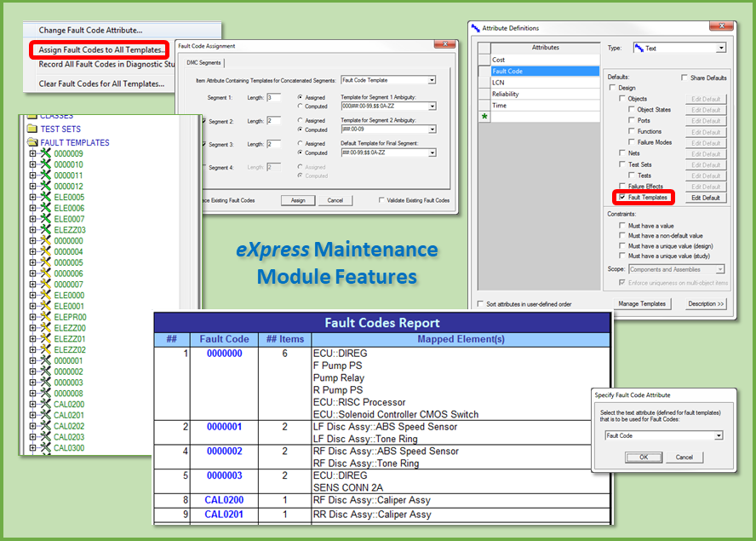756x541 pixels.
Task: Check 'Validate Existing Fault Codes' option
Action: (x=381, y=200)
